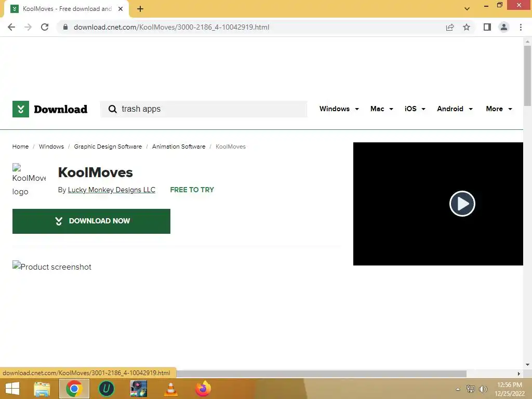Open the Windows breadcrumb link
The height and width of the screenshot is (399, 532).
tap(51, 147)
